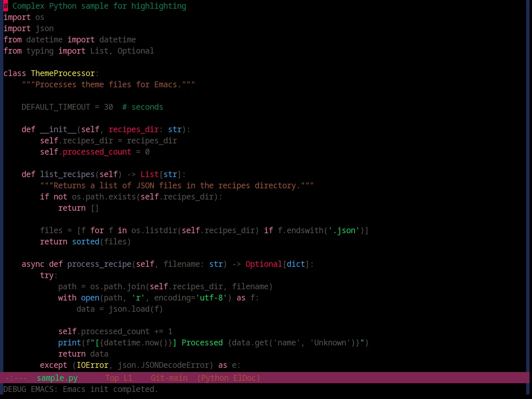
Task: Click the echo area message 'Emacs init completed.'
Action: (111, 389)
